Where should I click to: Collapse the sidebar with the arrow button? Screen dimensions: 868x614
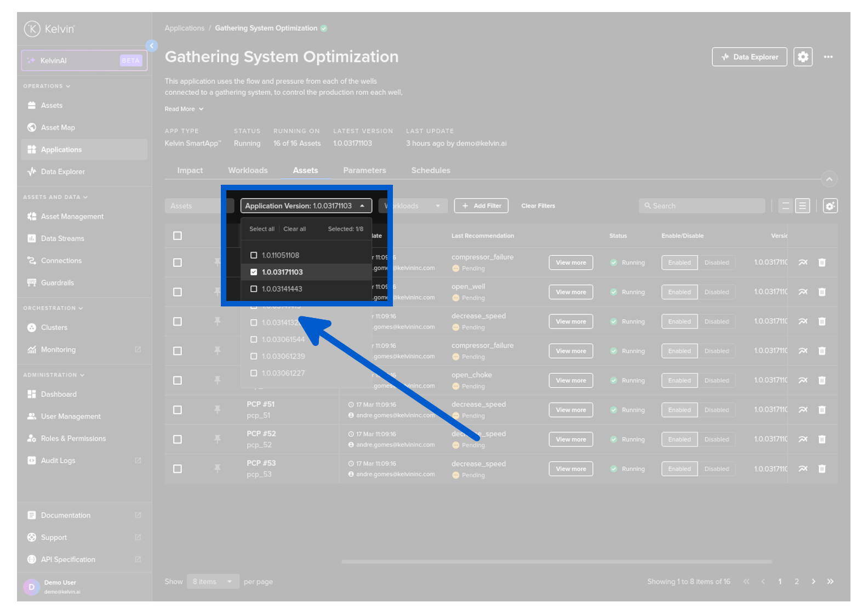152,46
